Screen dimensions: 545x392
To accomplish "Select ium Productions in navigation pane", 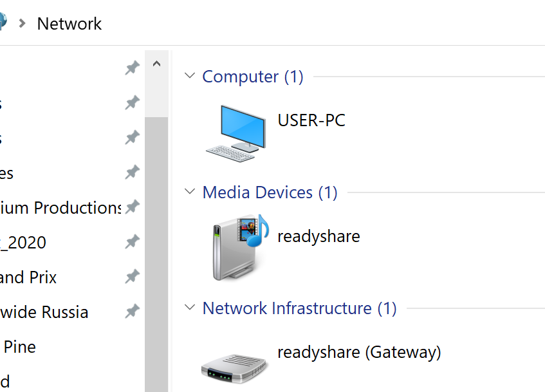I will click(x=60, y=208).
